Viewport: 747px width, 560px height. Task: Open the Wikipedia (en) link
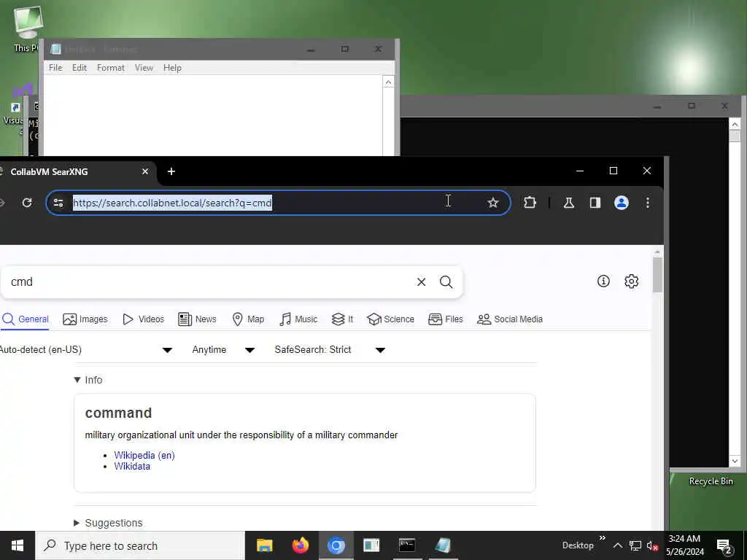point(144,455)
